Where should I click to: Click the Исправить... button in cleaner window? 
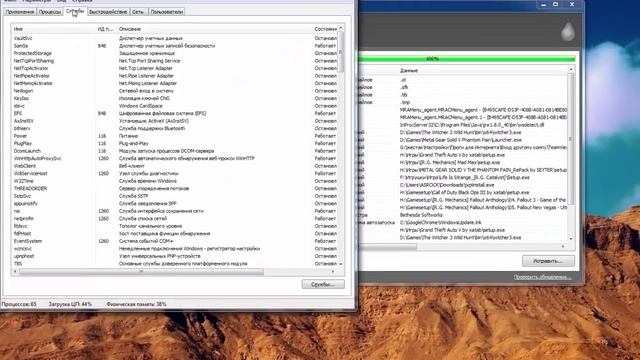[x=548, y=261]
